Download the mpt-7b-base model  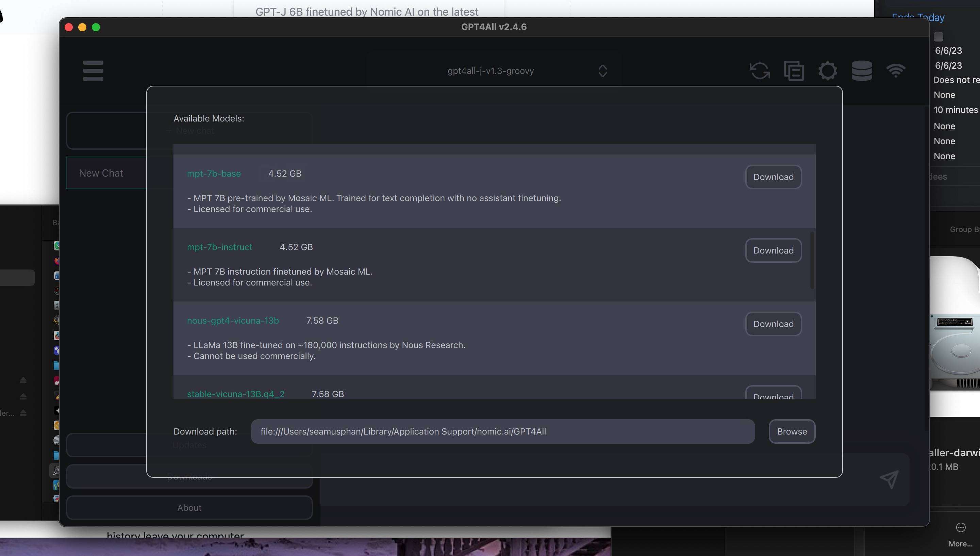pos(773,177)
